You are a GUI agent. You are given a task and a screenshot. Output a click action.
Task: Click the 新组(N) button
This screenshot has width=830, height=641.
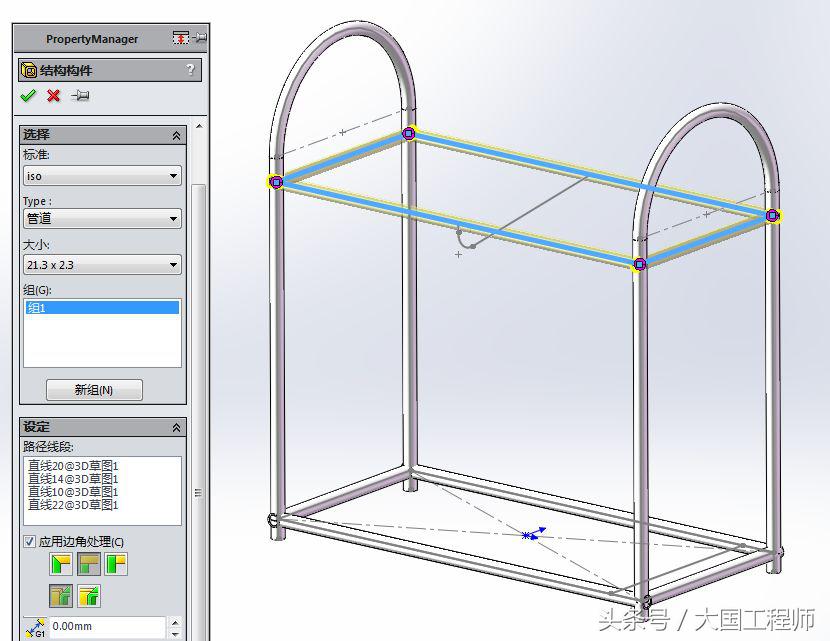click(x=92, y=389)
